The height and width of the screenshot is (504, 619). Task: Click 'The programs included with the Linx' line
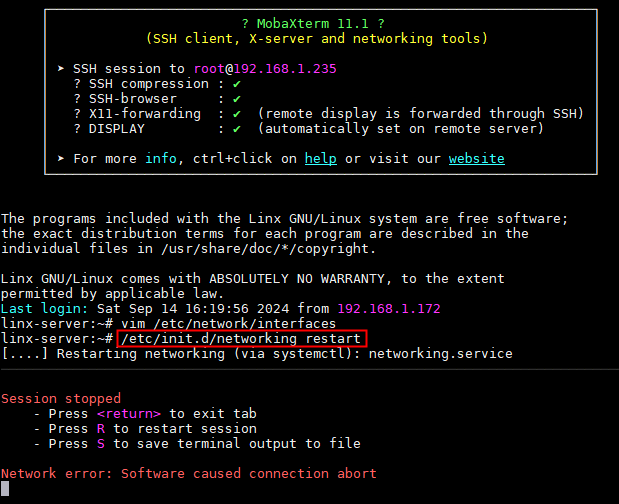tap(284, 219)
